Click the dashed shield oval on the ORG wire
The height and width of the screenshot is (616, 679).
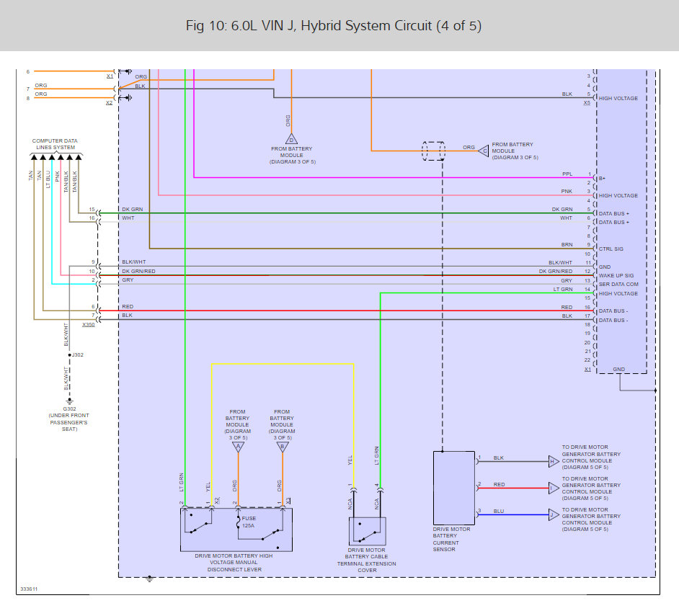tap(433, 151)
